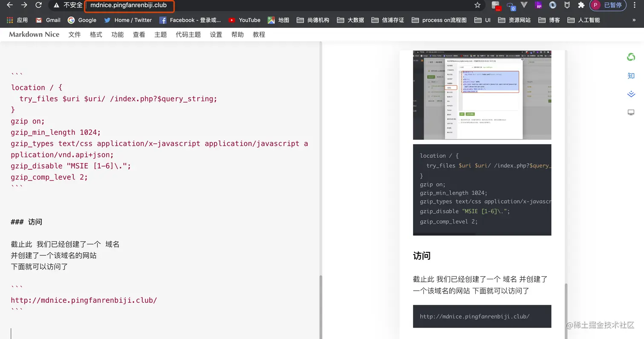Open the blue circular ring extension icon
The image size is (644, 339).
tap(553, 5)
